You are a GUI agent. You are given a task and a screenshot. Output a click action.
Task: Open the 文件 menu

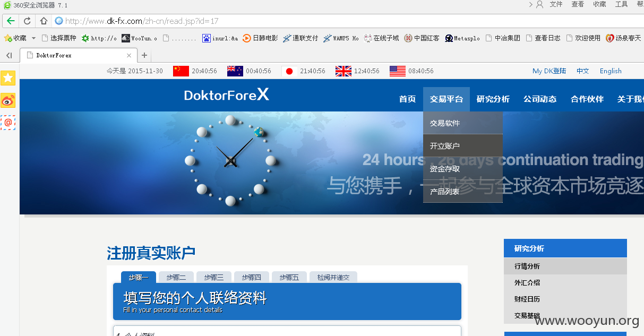(x=556, y=4)
